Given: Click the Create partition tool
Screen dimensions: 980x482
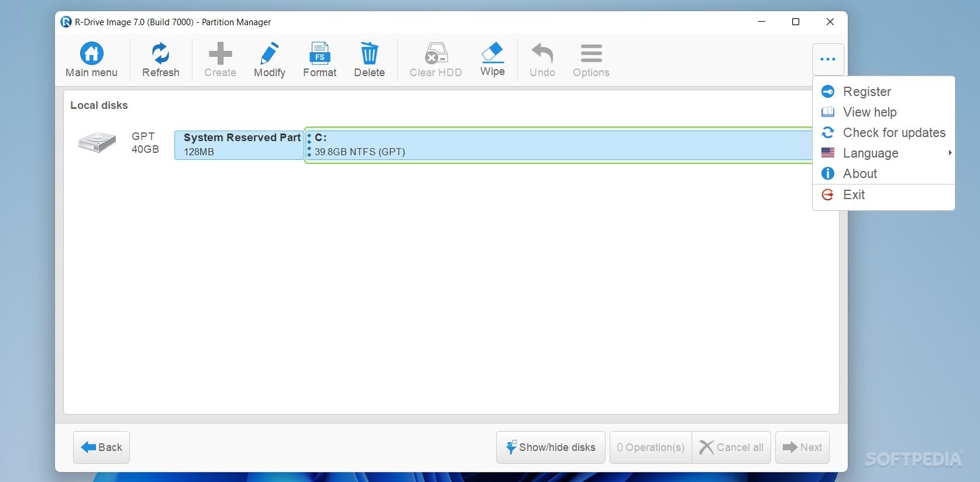Looking at the screenshot, I should 220,60.
